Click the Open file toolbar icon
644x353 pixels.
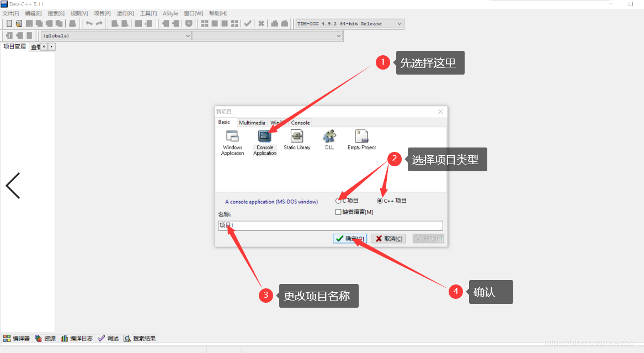(x=19, y=23)
